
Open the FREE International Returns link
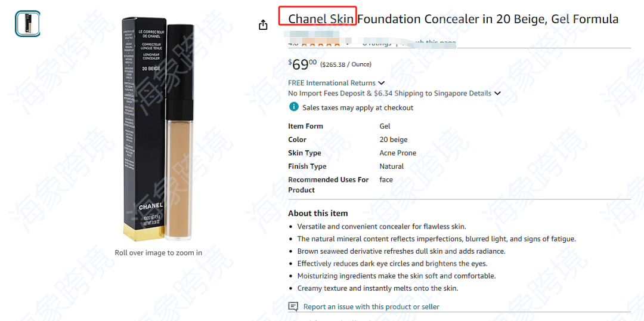[x=332, y=83]
